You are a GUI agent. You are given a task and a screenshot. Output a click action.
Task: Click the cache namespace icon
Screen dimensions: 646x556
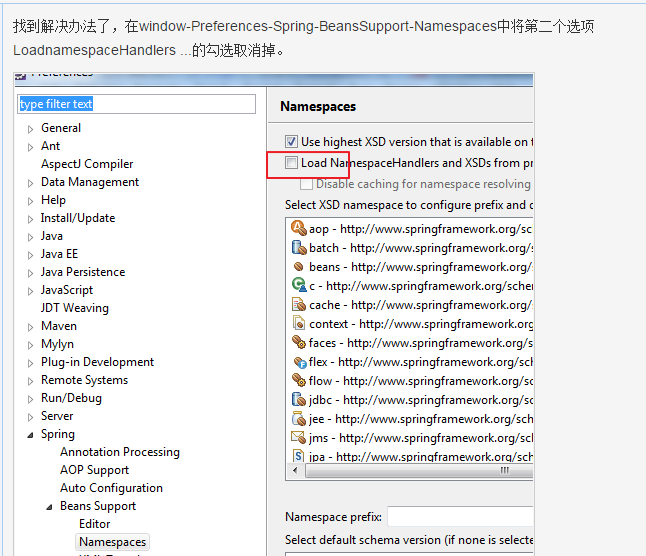(x=299, y=304)
